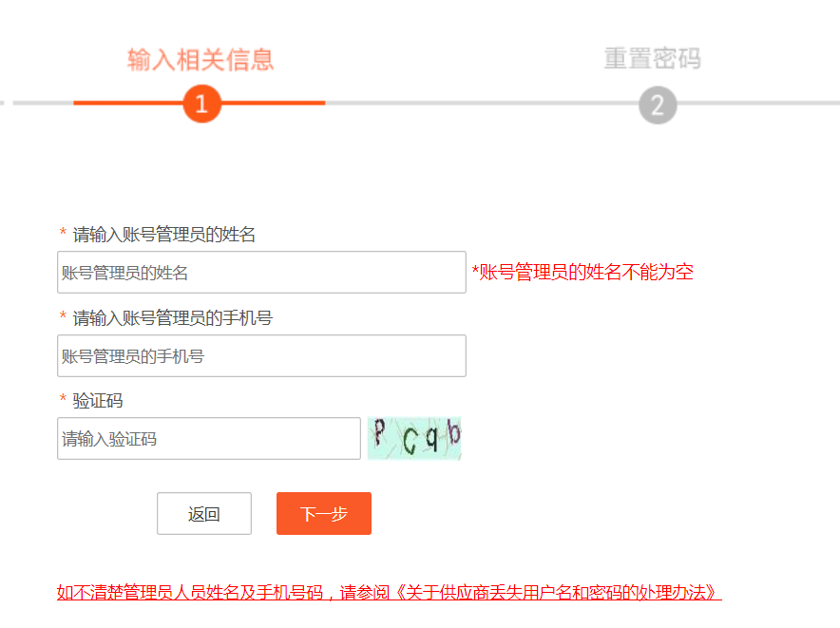
Task: Click the orange 下一步 button
Action: [324, 513]
